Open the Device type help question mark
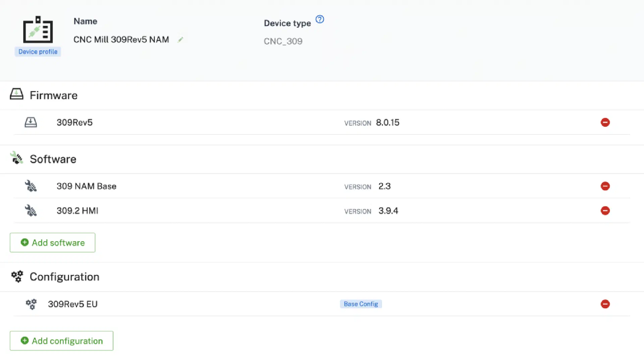This screenshot has height=360, width=644. (x=320, y=19)
